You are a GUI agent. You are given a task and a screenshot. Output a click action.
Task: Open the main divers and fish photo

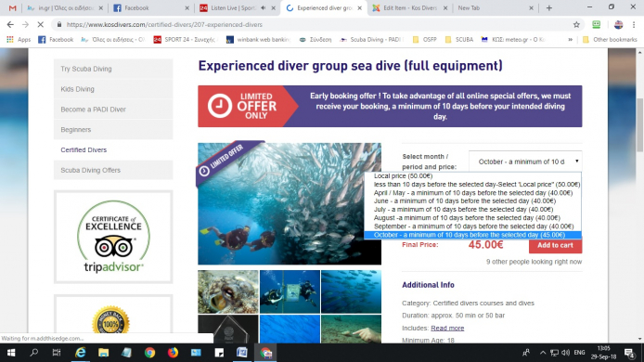[290, 204]
